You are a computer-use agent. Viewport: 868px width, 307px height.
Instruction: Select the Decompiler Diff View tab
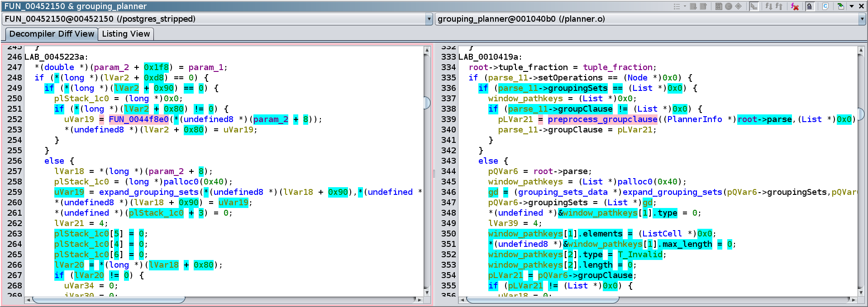tap(52, 34)
